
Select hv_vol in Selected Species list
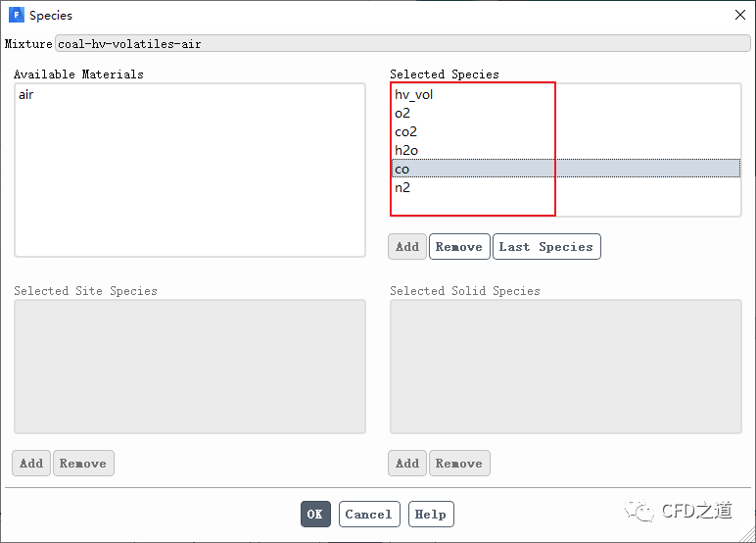coord(414,95)
